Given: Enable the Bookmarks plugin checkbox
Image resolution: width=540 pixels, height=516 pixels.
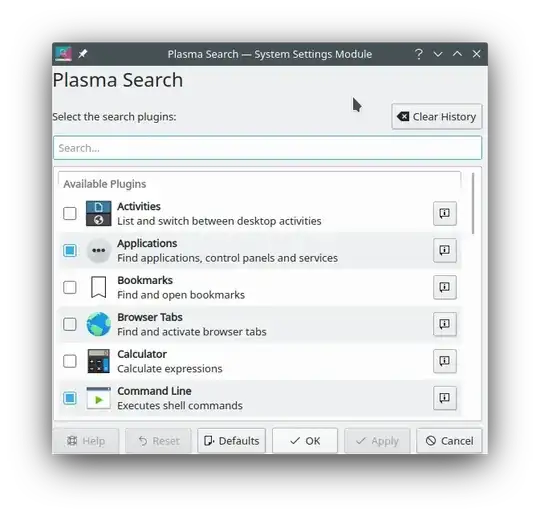Looking at the screenshot, I should (x=70, y=287).
